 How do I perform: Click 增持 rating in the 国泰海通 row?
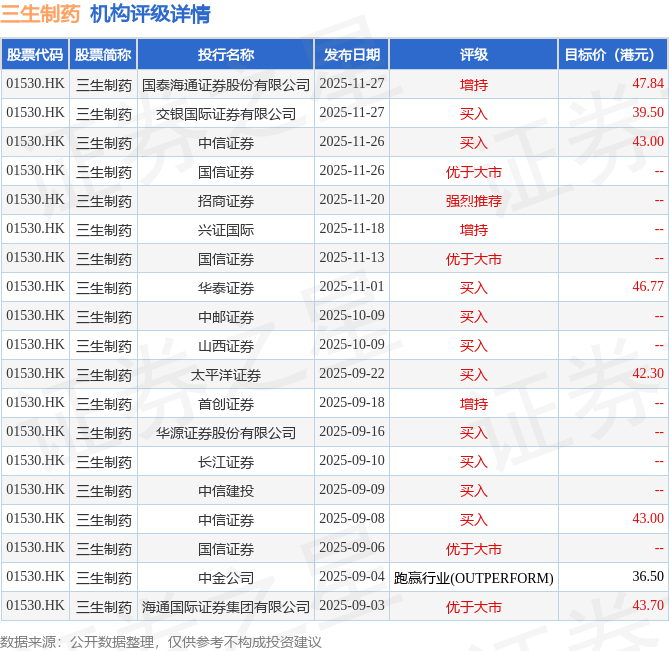tap(474, 85)
